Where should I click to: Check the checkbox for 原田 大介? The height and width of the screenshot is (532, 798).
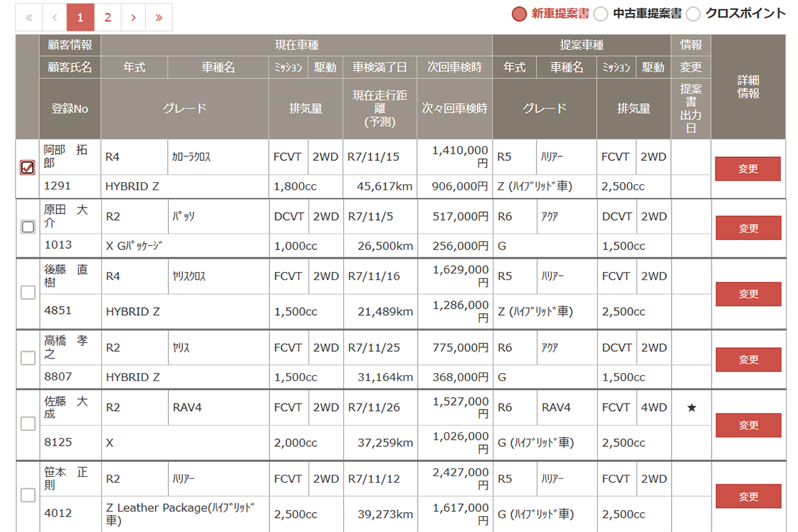[28, 227]
